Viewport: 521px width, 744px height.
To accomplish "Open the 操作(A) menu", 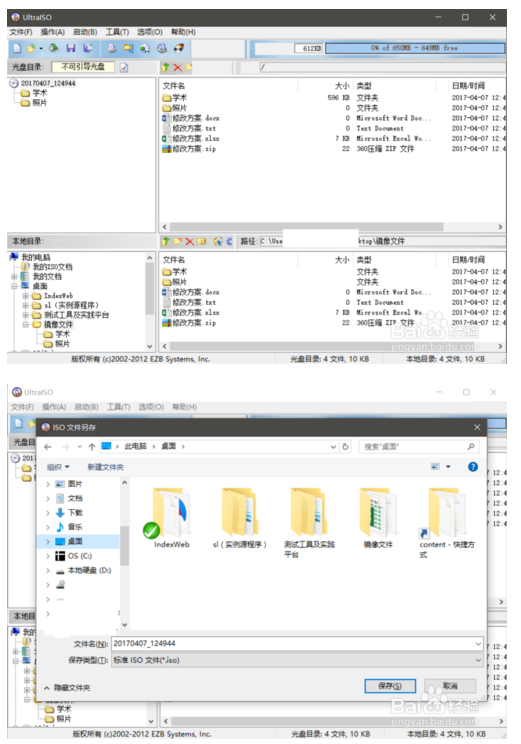I will [x=53, y=32].
